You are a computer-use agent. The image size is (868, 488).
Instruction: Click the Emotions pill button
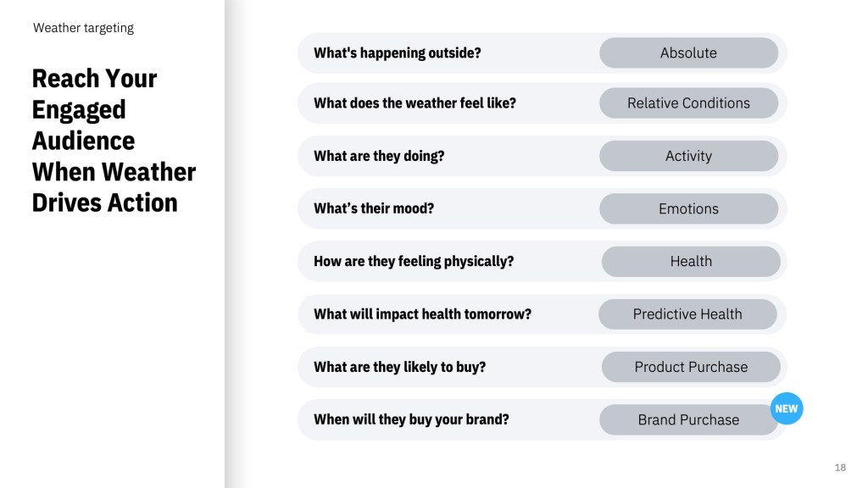pyautogui.click(x=688, y=208)
